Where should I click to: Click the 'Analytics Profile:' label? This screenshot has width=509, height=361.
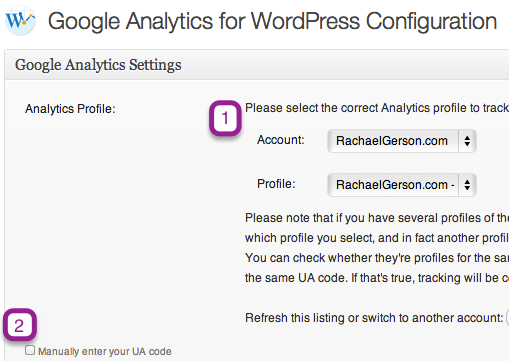[x=70, y=109]
